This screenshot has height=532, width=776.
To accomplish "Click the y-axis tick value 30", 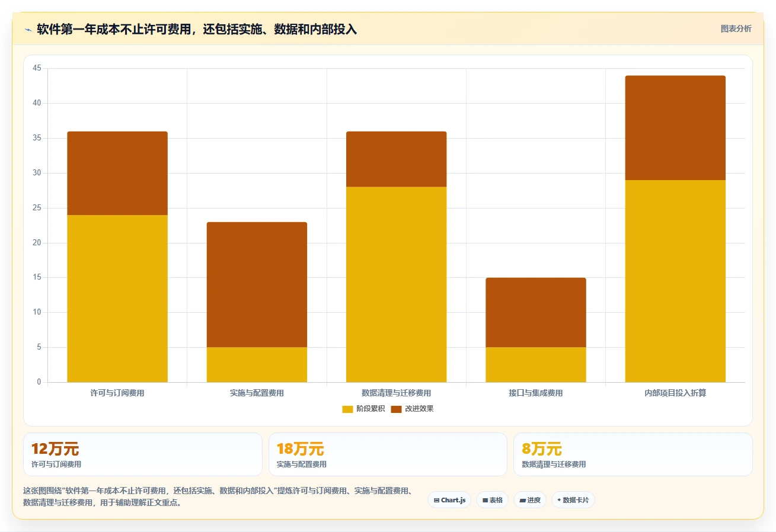I will tap(37, 173).
